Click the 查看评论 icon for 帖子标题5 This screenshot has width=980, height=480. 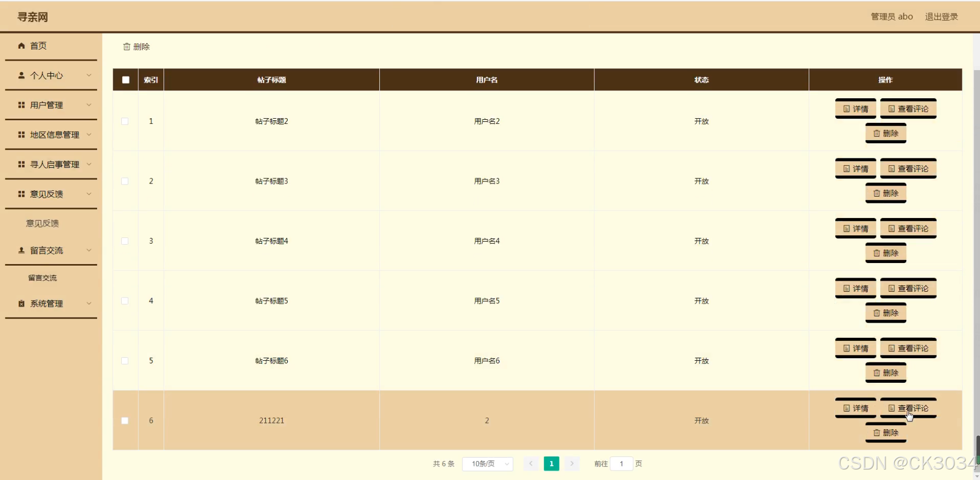click(892, 289)
